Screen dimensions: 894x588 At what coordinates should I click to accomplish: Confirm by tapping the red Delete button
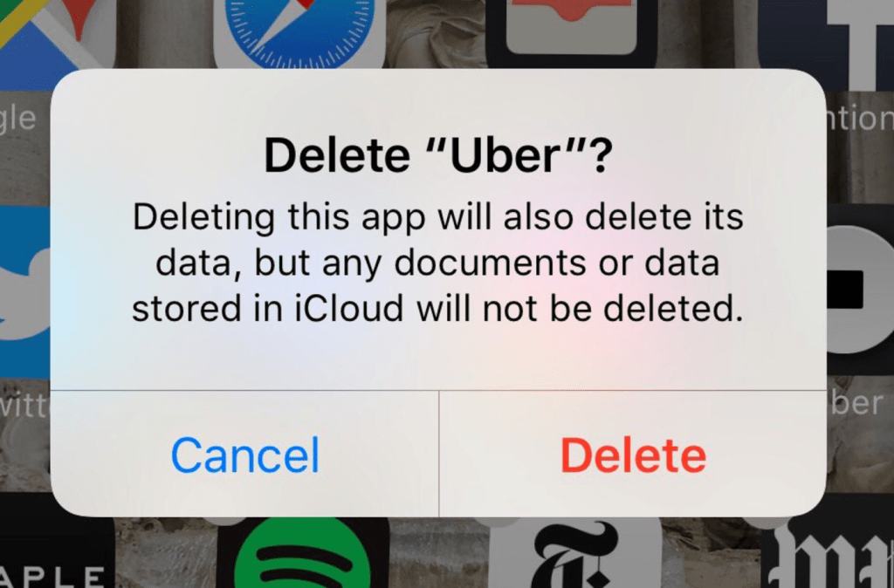point(633,455)
